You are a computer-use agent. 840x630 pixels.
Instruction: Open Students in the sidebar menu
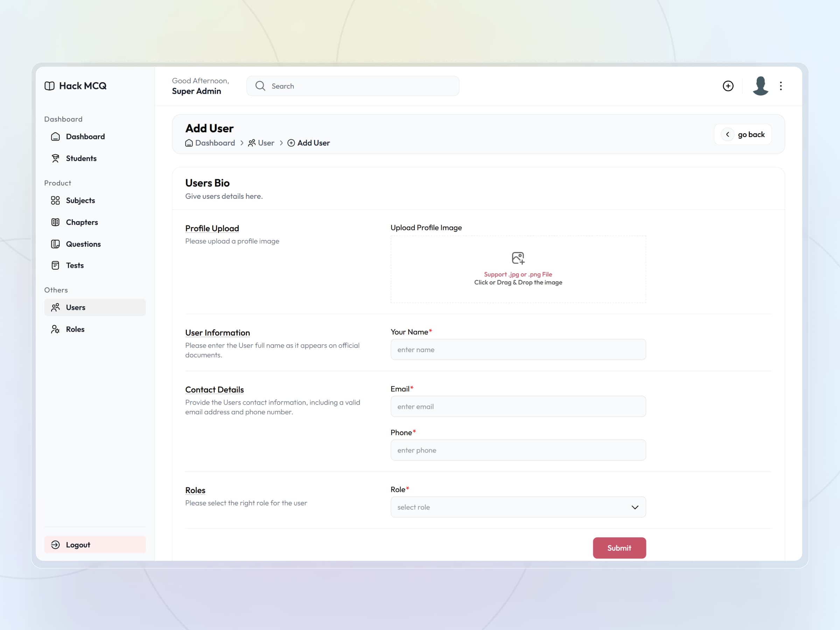pyautogui.click(x=95, y=158)
